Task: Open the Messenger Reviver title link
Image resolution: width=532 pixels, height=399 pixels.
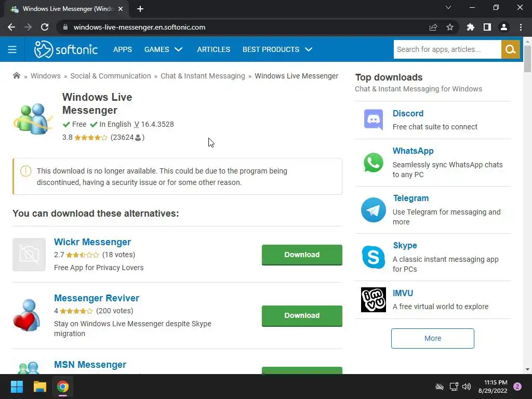Action: tap(96, 298)
